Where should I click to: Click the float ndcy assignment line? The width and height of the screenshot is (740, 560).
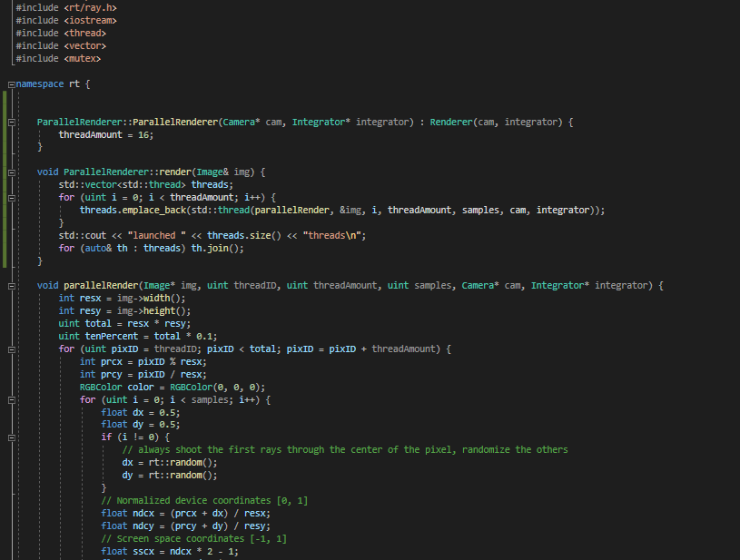coord(186,526)
